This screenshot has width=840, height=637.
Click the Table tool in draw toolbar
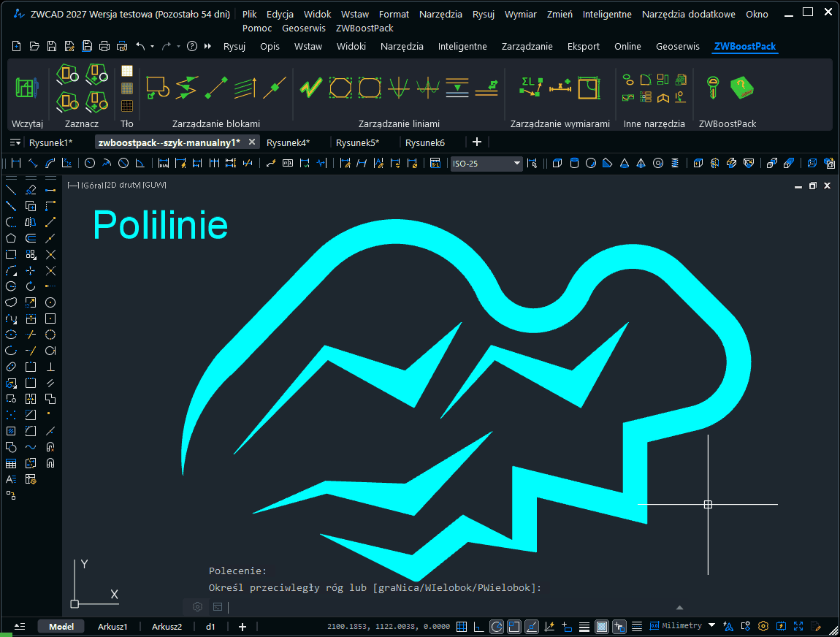(x=11, y=463)
